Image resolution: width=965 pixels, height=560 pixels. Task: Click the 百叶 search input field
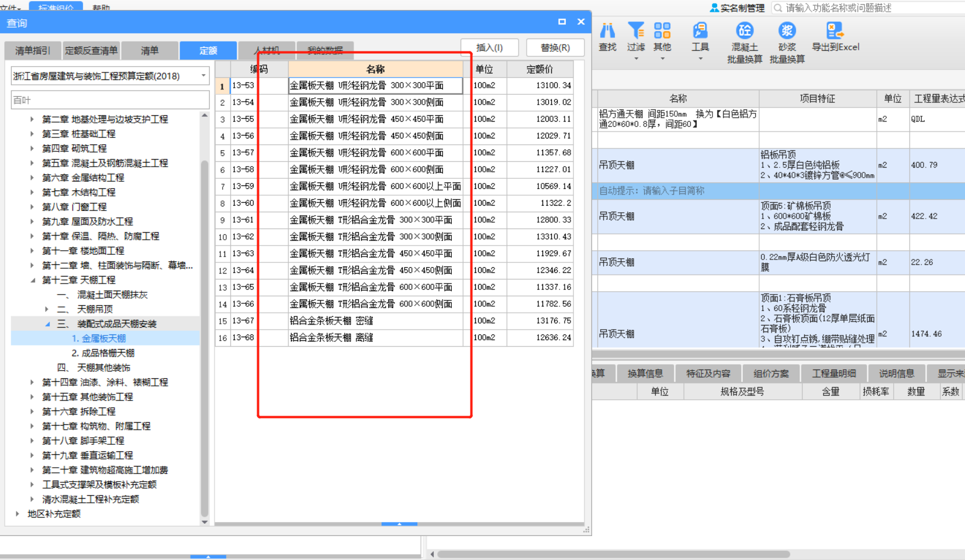pos(110,100)
